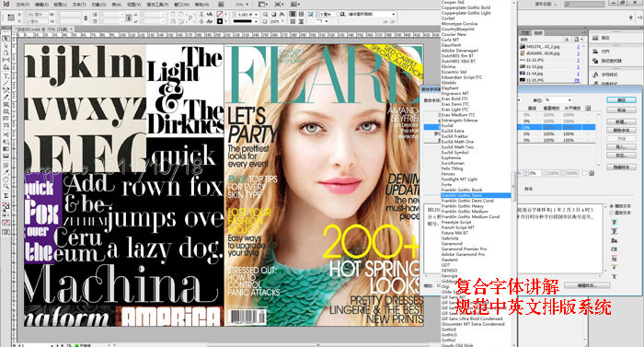The width and height of the screenshot is (644, 347).
Task: Choose Euclid Fraktur from font list
Action: (454, 136)
